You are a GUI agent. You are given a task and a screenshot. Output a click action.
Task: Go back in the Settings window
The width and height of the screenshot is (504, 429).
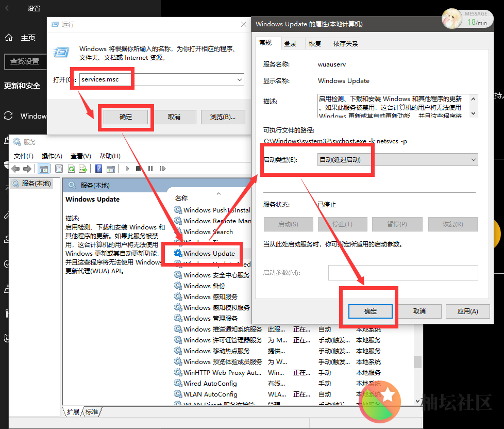click(8, 8)
